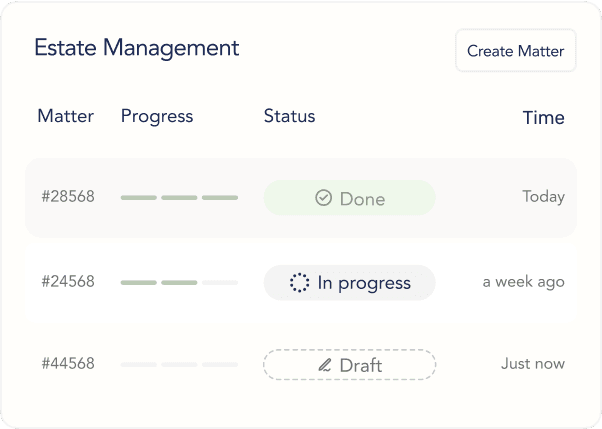This screenshot has width=602, height=429.
Task: Click the Create Matter button
Action: (x=515, y=51)
